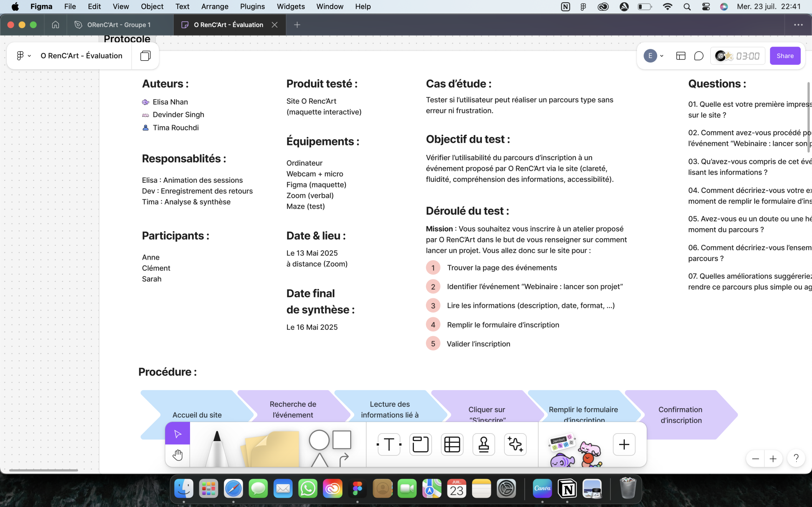The image size is (812, 507).
Task: Open the AI generate sparkle tool
Action: [515, 444]
